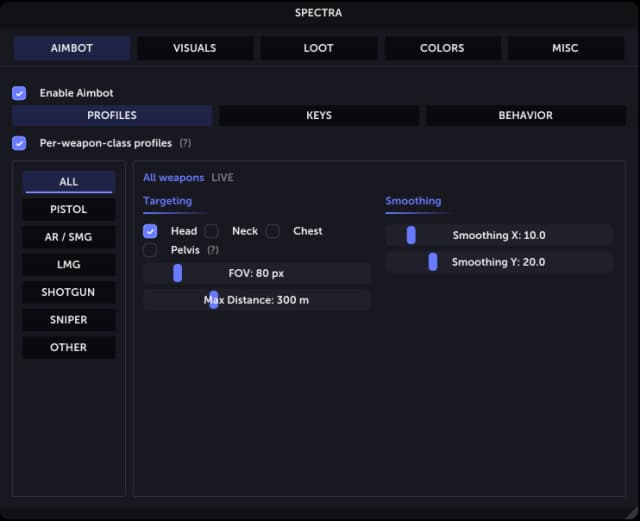Click the FOV slider handle

[x=178, y=273]
